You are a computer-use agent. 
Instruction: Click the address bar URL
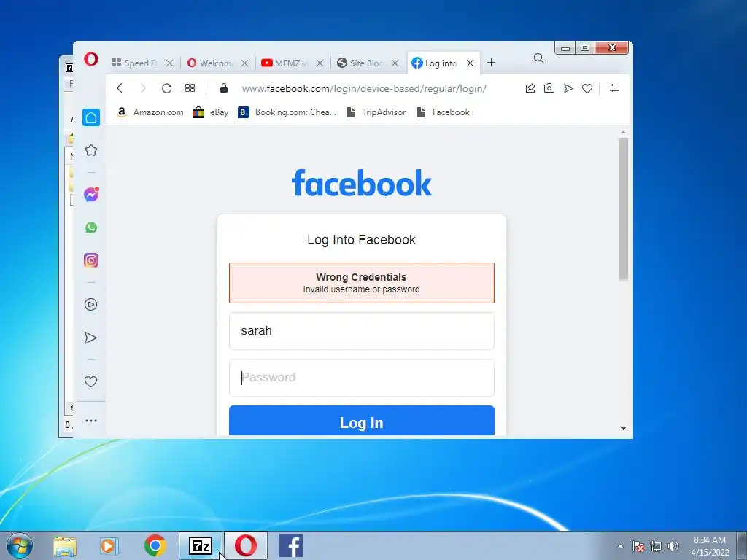364,88
